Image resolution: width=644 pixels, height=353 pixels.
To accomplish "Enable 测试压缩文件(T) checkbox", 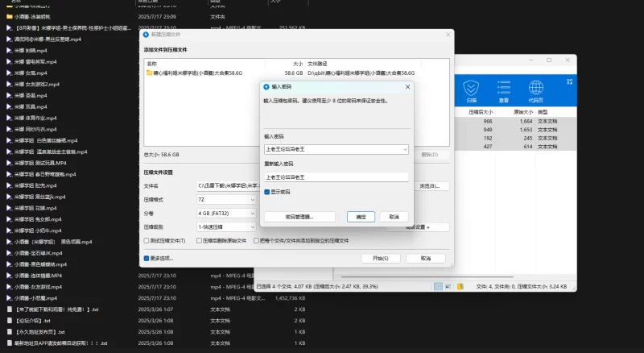I will (x=147, y=241).
